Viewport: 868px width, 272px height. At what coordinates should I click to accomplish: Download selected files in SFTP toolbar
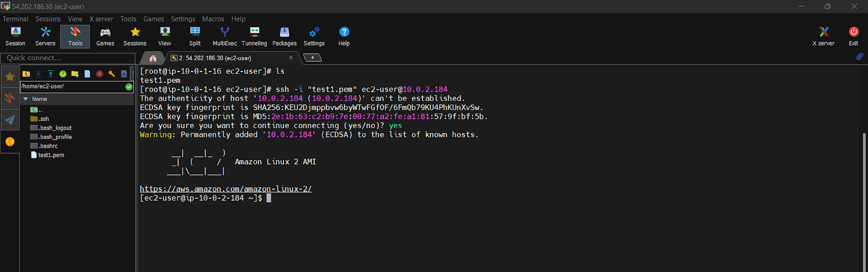(39, 74)
